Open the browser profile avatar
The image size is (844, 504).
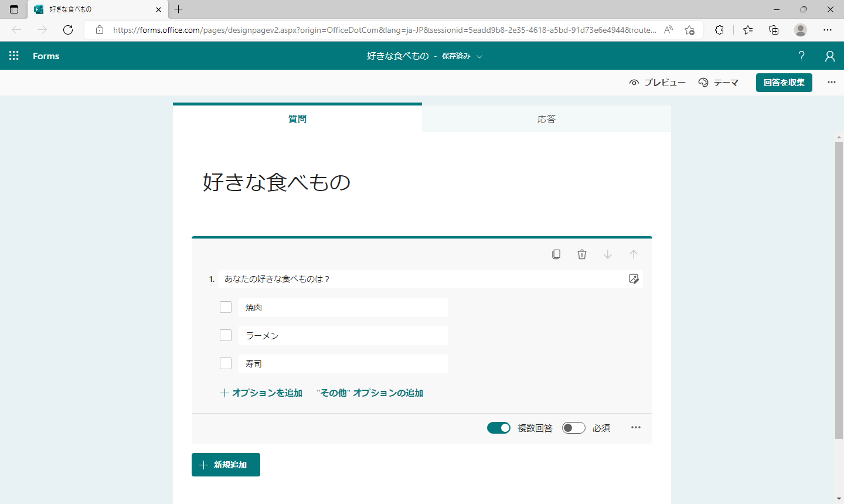801,30
